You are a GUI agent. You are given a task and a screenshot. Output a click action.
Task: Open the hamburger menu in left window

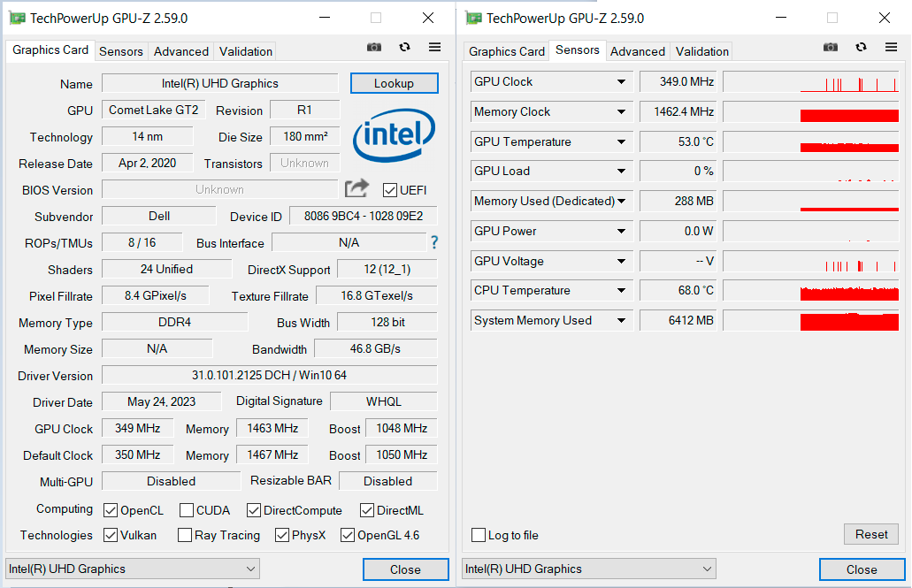[434, 48]
